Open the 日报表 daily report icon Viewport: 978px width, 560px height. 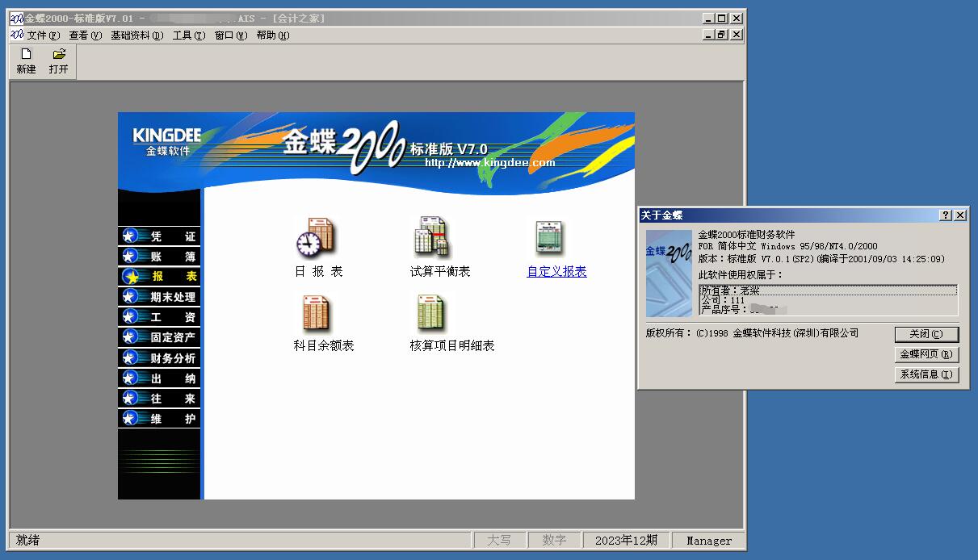(316, 237)
